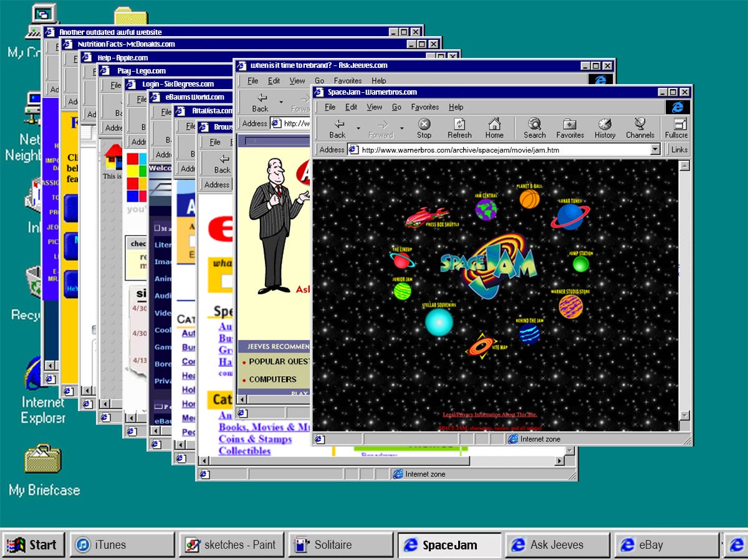748x560 pixels.
Task: Switch to eBay taskbar button
Action: [x=666, y=545]
